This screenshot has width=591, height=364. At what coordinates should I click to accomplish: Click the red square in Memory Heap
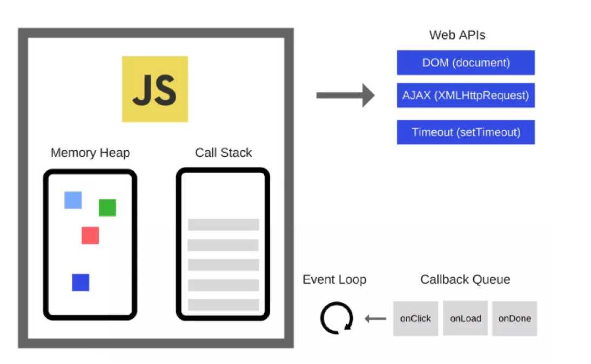click(90, 235)
